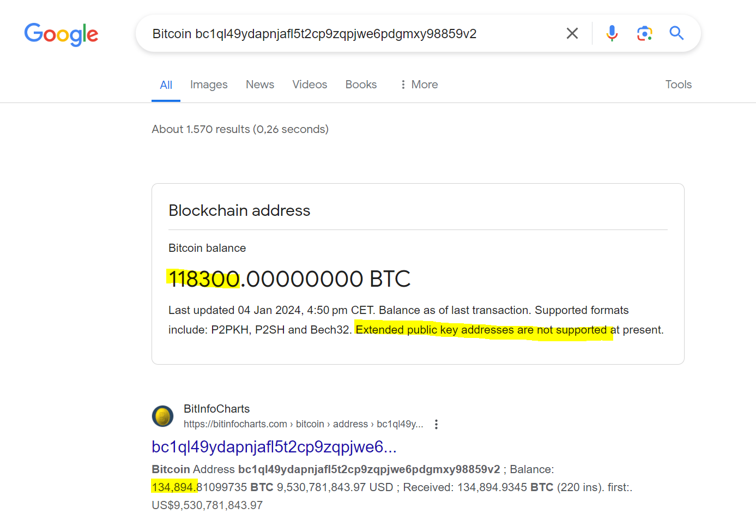Select the Videos tab
The width and height of the screenshot is (756, 532).
310,84
